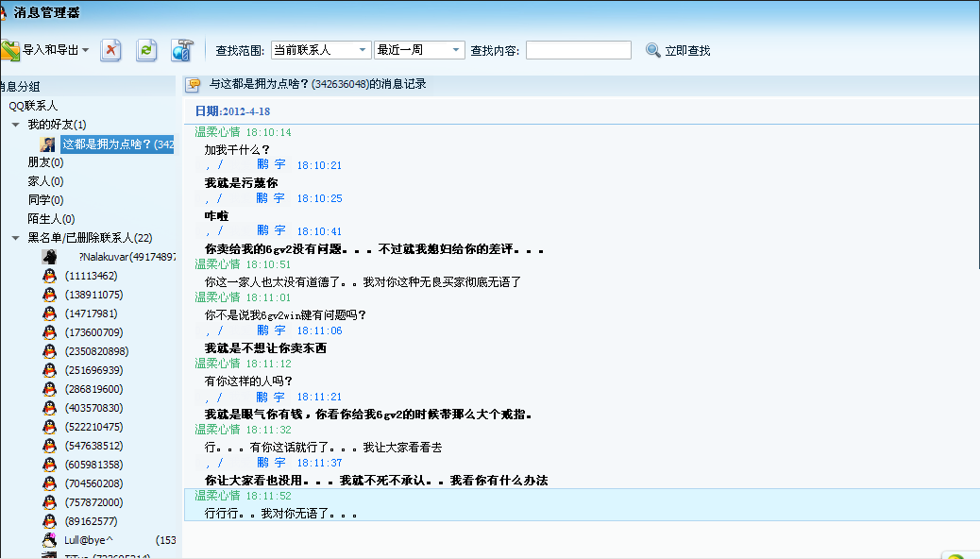Click penguin icon next to (547638512)

point(49,446)
